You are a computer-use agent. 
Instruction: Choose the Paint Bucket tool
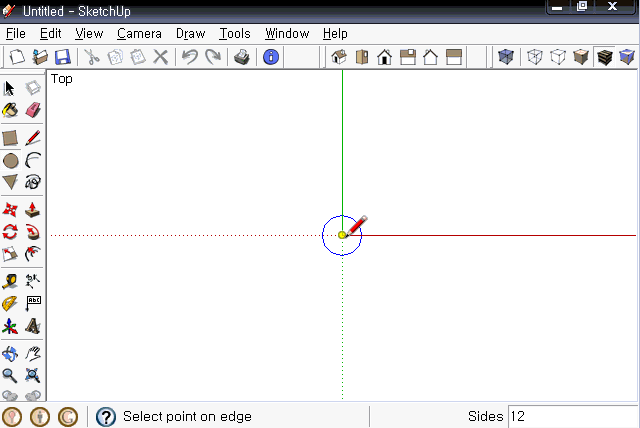pos(10,110)
